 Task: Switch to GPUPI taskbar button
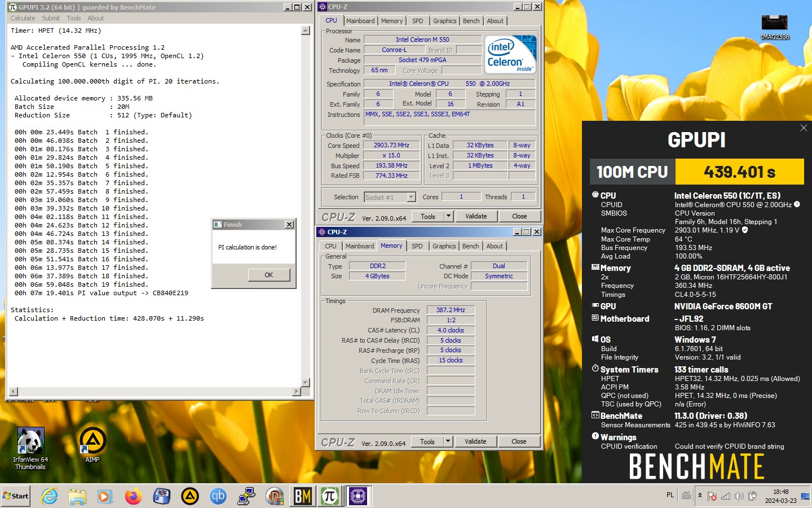[330, 496]
